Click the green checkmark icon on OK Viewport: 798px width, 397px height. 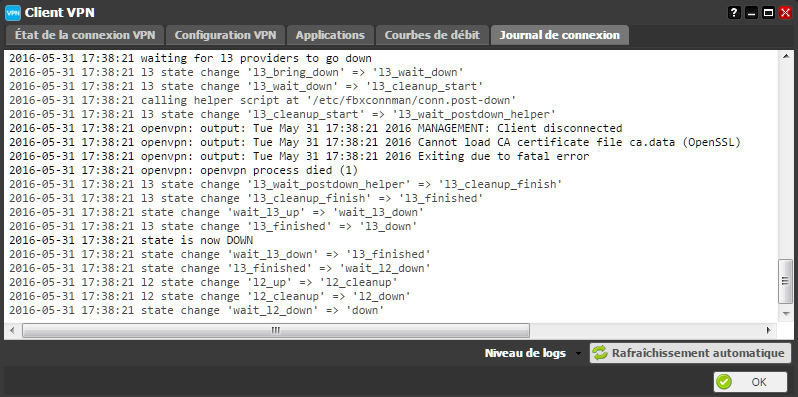pos(725,382)
